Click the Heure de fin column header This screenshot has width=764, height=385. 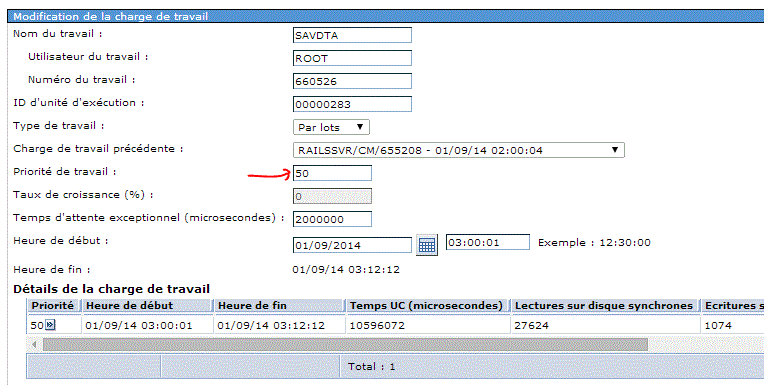coord(280,306)
